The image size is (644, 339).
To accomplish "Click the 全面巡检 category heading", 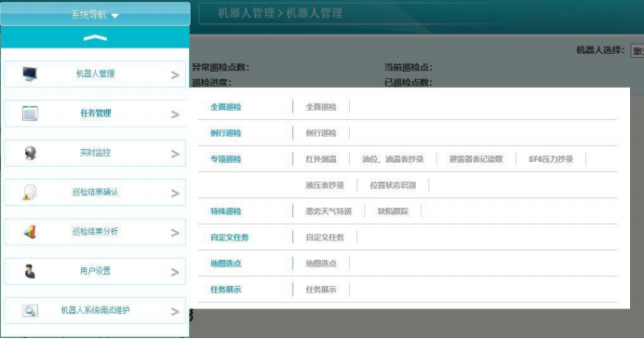I will point(225,107).
